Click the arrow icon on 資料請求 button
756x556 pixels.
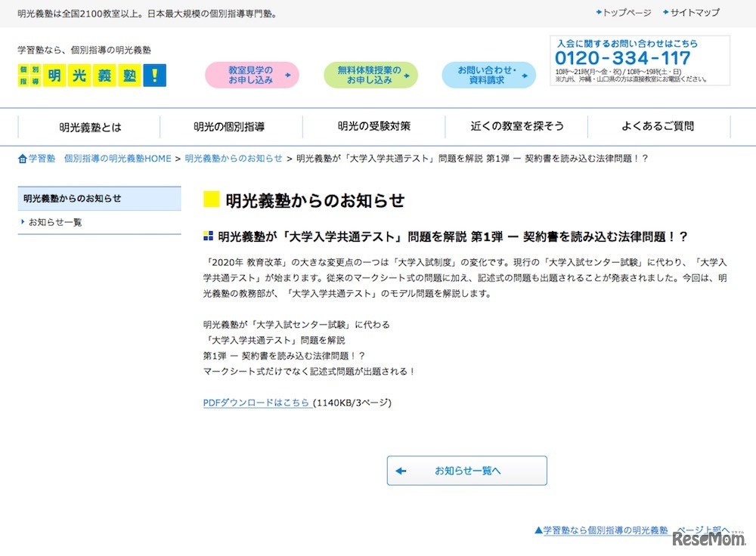pyautogui.click(x=525, y=76)
